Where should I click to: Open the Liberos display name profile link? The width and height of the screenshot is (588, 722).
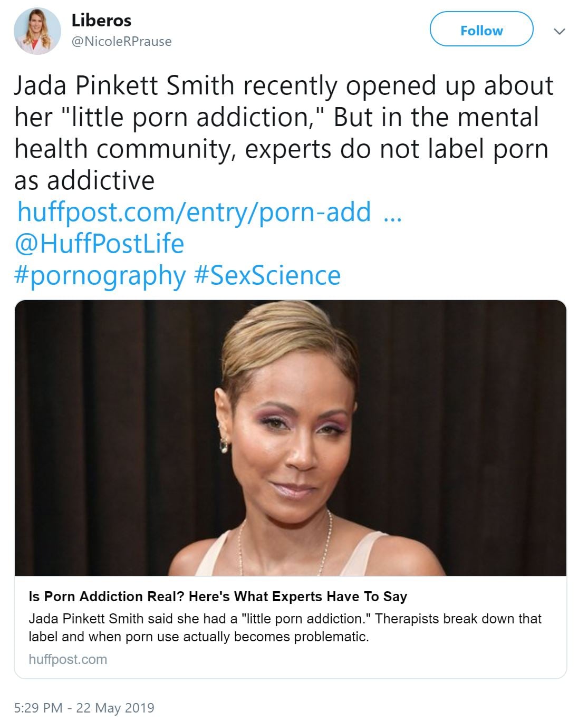(x=101, y=21)
